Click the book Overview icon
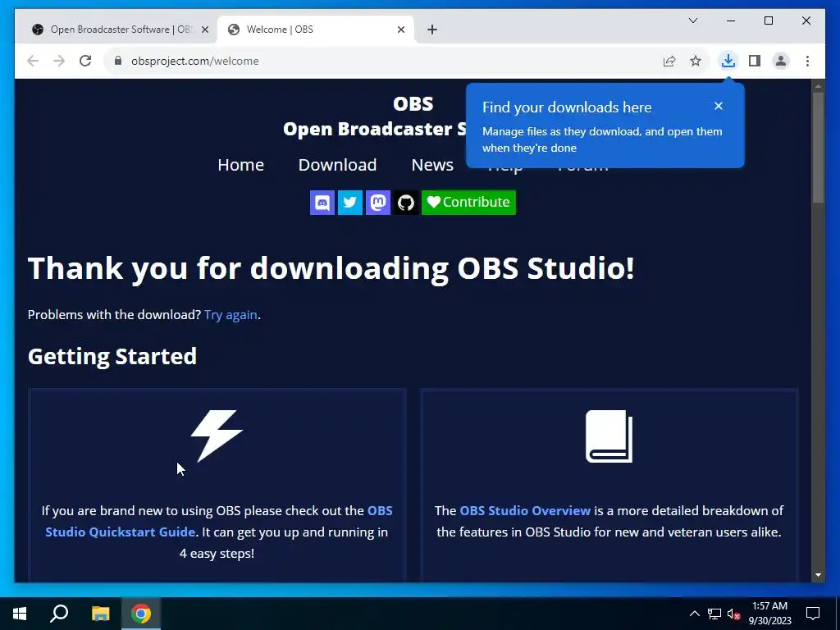This screenshot has height=630, width=840. tap(609, 436)
